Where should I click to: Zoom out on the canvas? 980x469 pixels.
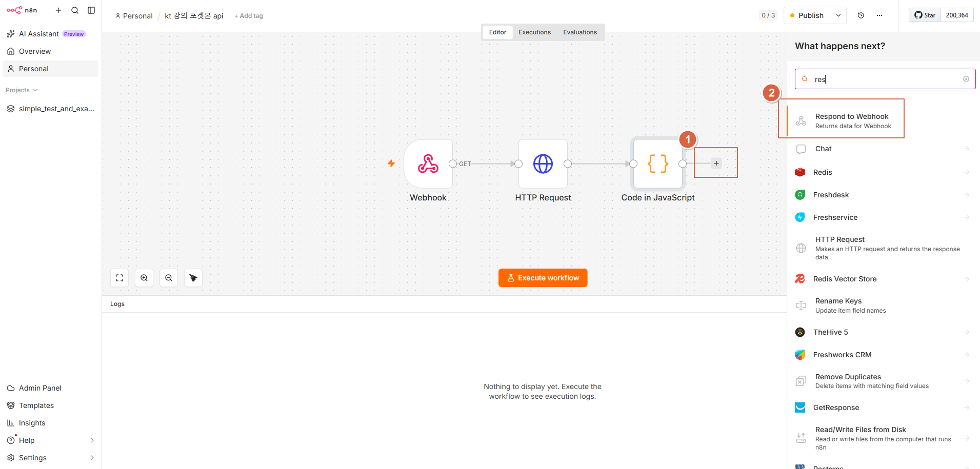[169, 278]
